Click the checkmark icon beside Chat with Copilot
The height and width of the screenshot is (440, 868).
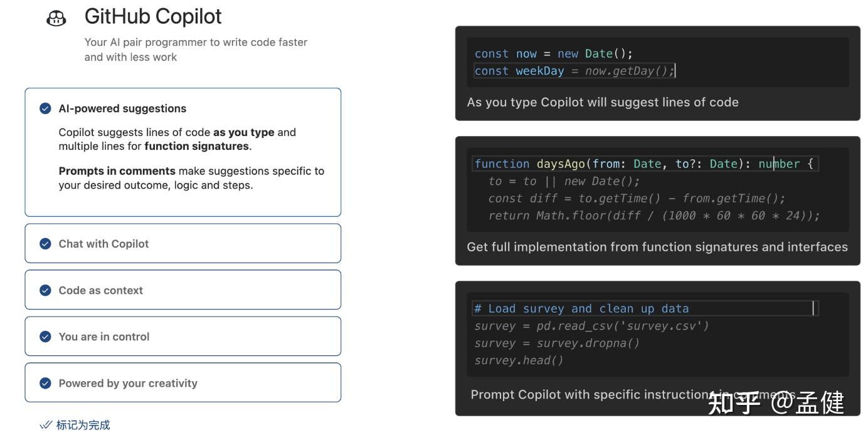[x=45, y=244]
